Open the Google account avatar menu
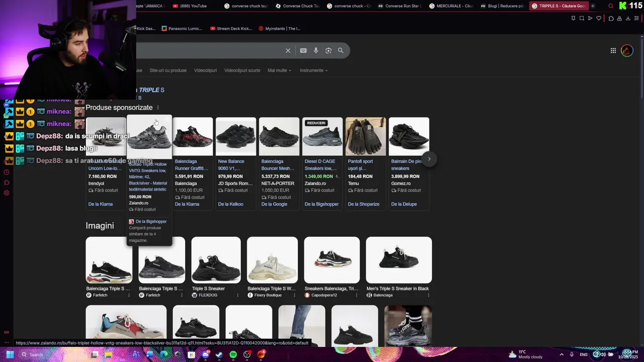Screen dimensions: 644x362 coord(627,50)
